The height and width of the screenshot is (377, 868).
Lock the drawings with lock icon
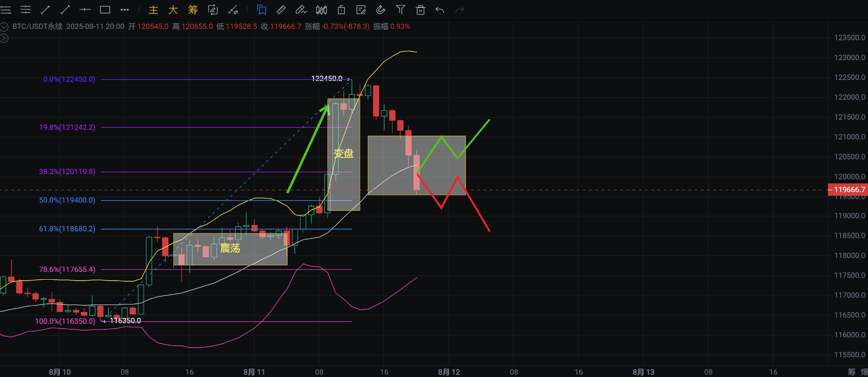pos(341,9)
